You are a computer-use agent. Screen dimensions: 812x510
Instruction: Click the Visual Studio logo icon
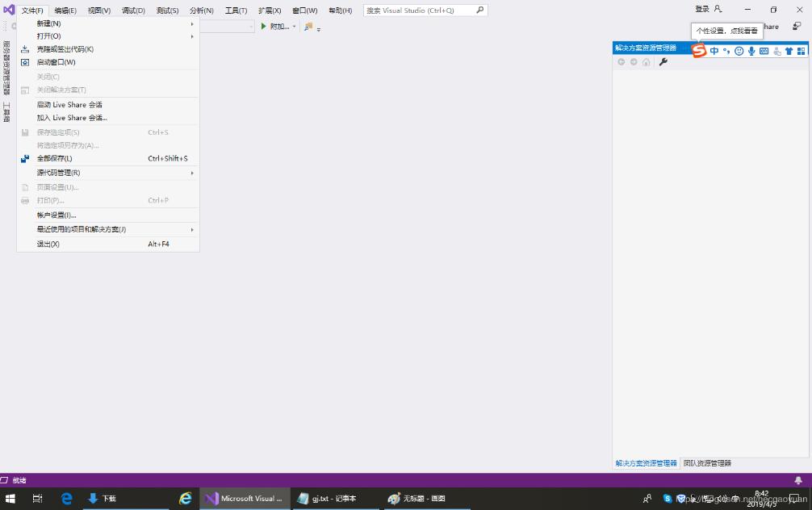tap(9, 10)
